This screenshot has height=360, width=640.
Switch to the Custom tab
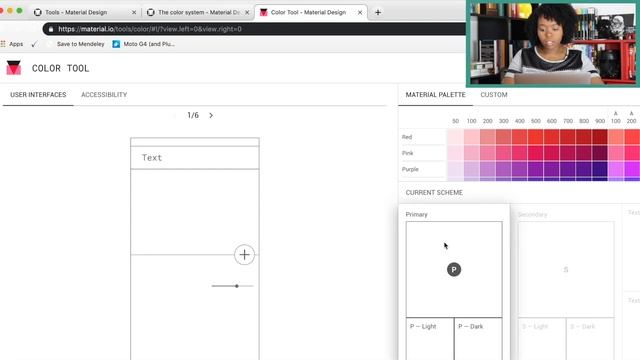coord(494,95)
